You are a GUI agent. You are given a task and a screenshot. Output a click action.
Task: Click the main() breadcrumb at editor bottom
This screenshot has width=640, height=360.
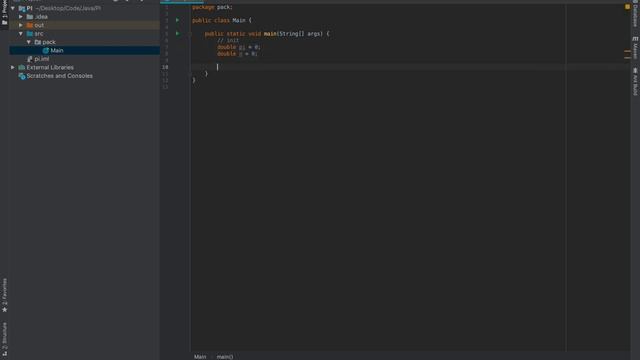225,357
